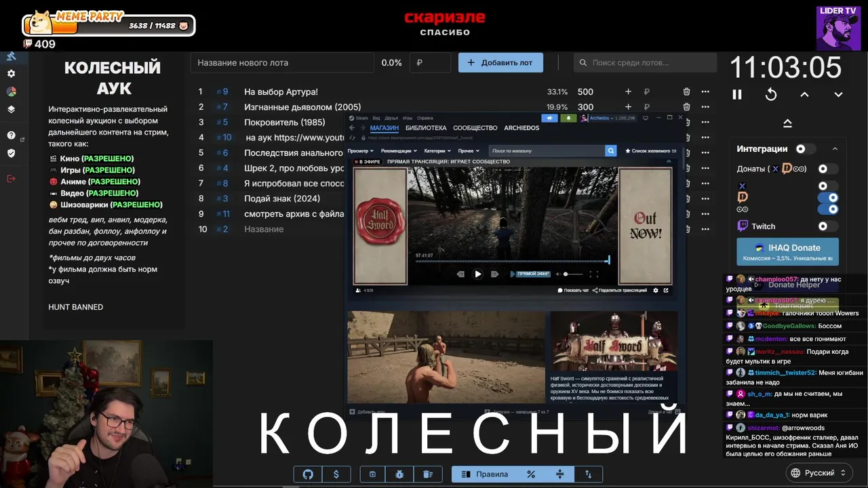Image resolution: width=868 pixels, height=488 pixels.
Task: Open the help question-mark icon in sidebar
Action: coord(11,136)
